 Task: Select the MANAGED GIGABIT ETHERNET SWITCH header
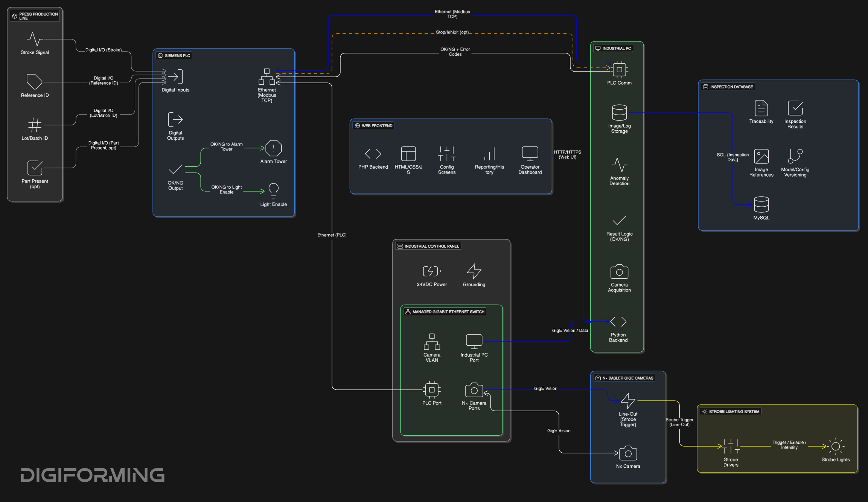445,312
